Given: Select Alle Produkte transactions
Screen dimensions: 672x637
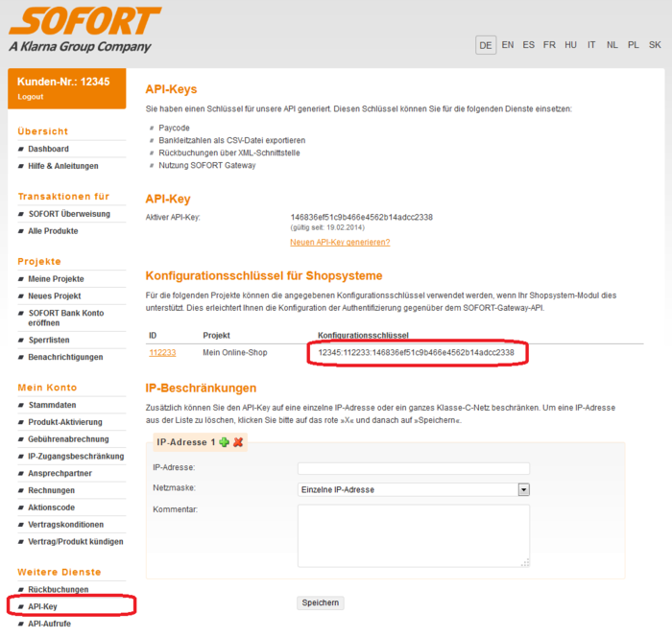Looking at the screenshot, I should point(53,231).
